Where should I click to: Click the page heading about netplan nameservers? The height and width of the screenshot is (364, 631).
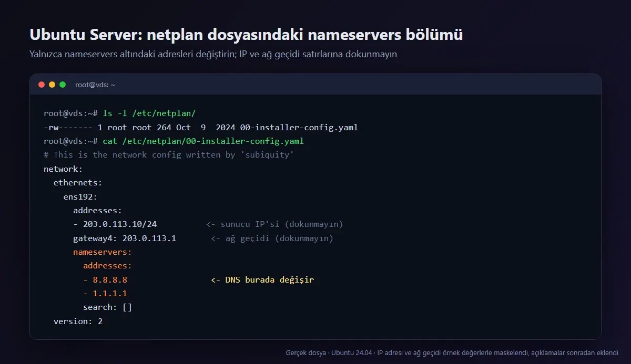coord(246,35)
